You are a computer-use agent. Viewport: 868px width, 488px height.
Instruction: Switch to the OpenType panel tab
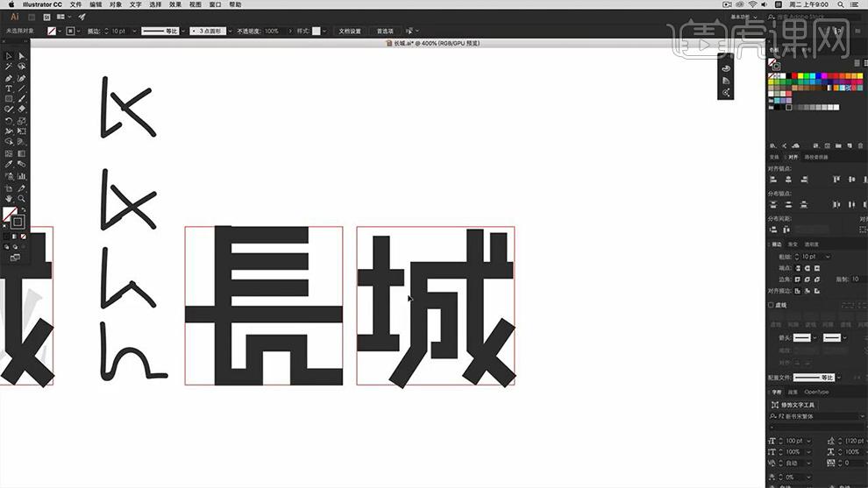coord(816,392)
